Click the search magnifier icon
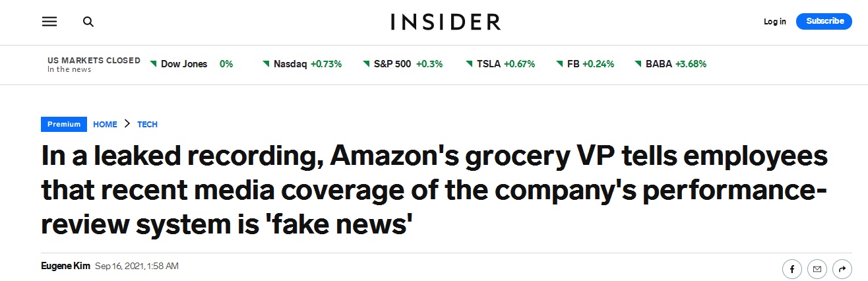The image size is (868, 281). (88, 22)
